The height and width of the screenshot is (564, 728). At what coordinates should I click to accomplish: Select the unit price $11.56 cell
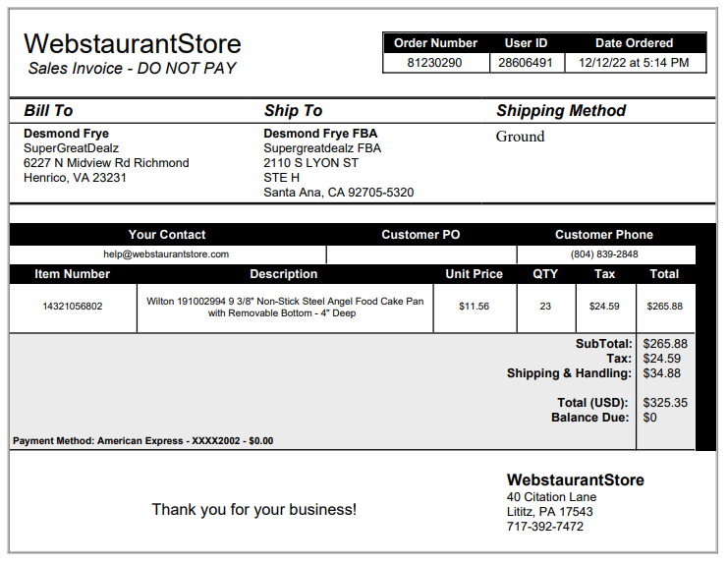pos(475,307)
